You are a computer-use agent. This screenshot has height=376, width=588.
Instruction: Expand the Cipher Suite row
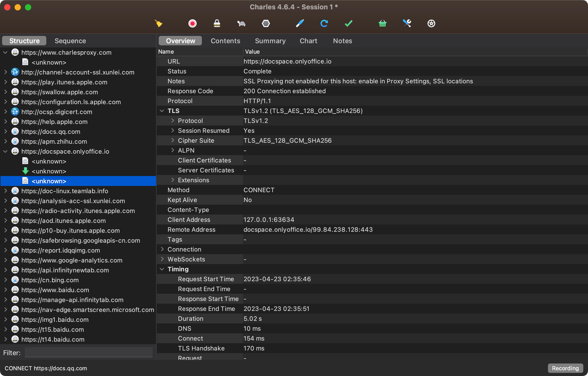pos(172,140)
